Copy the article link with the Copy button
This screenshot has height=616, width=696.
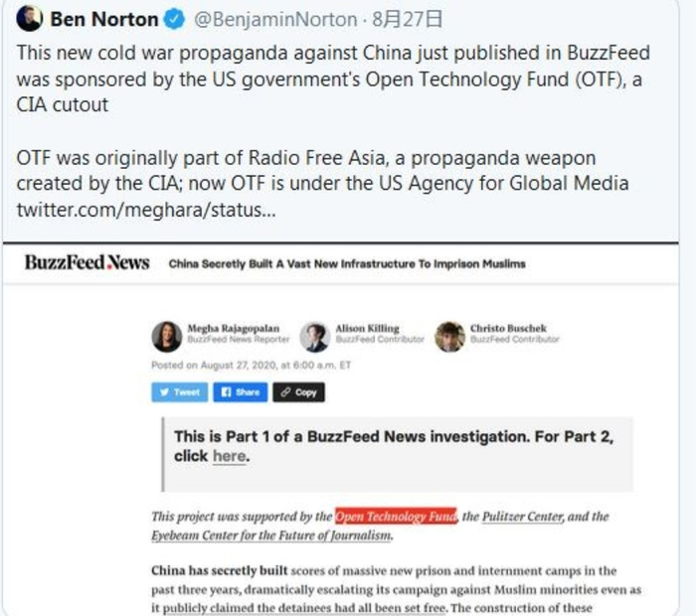click(x=298, y=392)
